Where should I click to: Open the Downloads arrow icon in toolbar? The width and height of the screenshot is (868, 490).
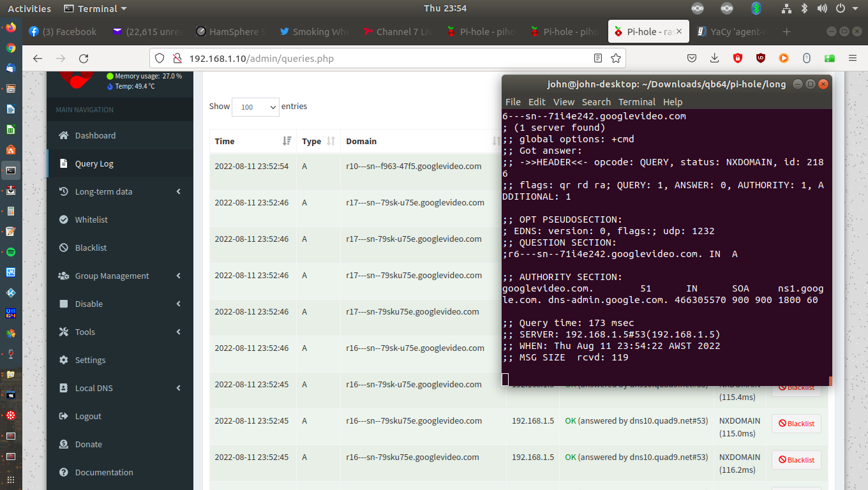coord(714,57)
